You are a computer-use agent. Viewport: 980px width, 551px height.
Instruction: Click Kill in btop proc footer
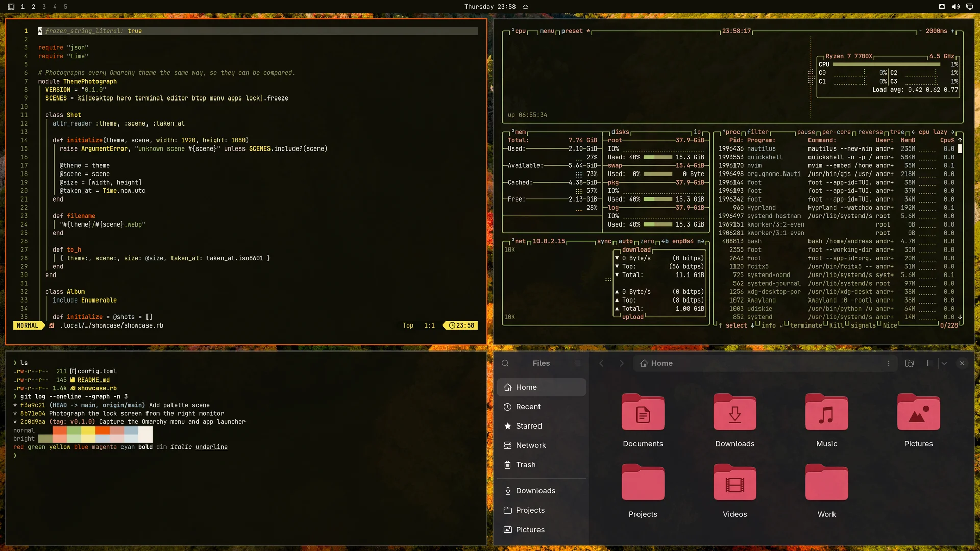pos(837,325)
